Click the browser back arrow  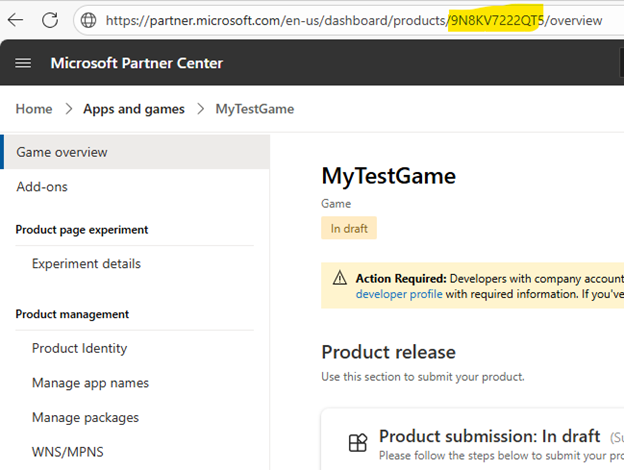[x=16, y=20]
